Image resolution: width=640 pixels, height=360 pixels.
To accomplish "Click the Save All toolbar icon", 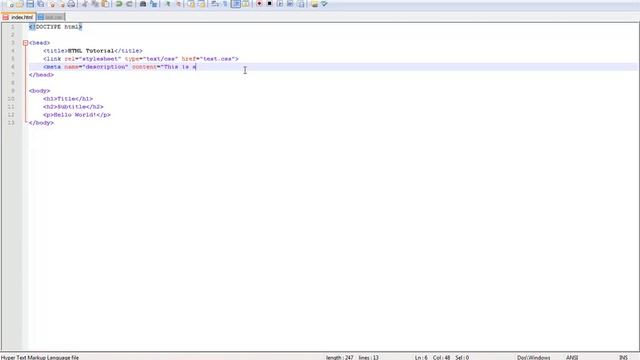I will (41, 4).
